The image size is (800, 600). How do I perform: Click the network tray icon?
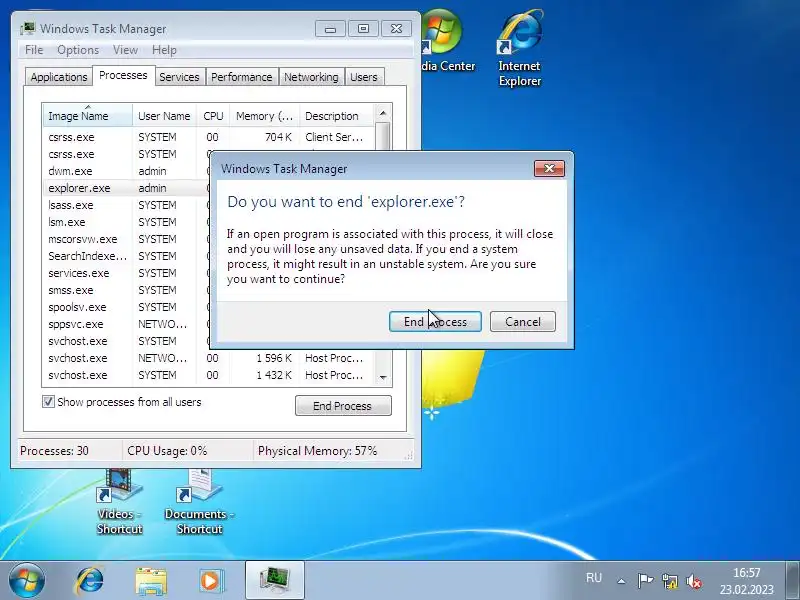coord(669,581)
